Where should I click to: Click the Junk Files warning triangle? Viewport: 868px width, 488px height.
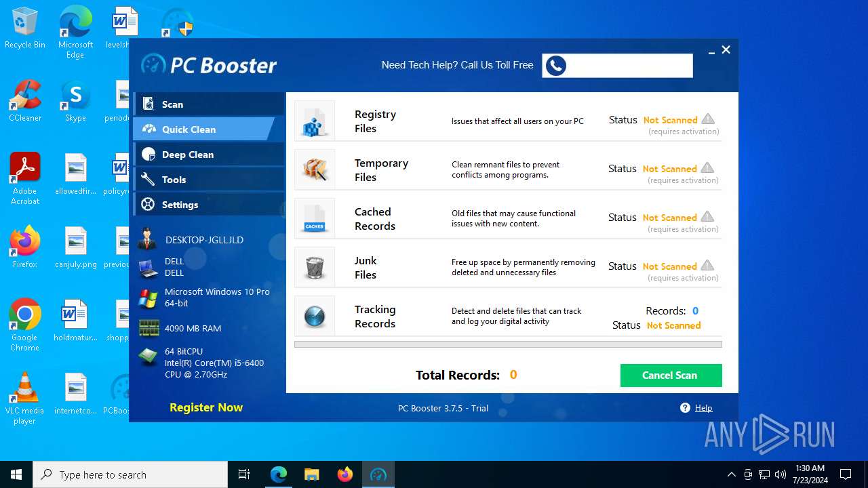707,266
